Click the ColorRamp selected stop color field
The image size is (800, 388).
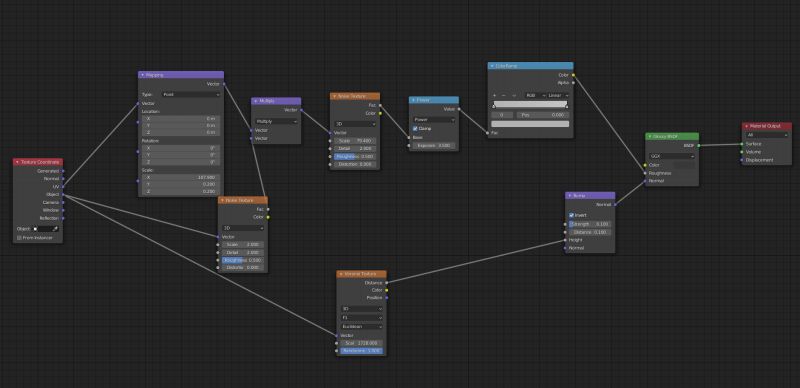click(530, 124)
